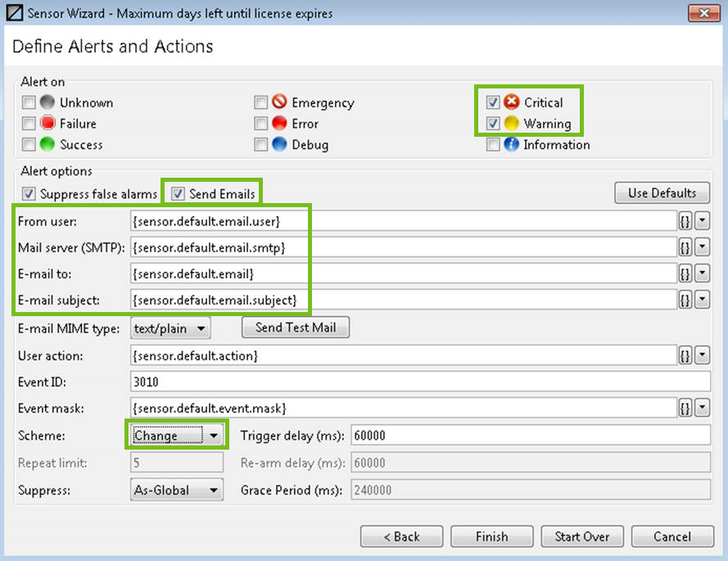Click the braces icon beside E-mail to field
The height and width of the screenshot is (561, 728).
[685, 274]
